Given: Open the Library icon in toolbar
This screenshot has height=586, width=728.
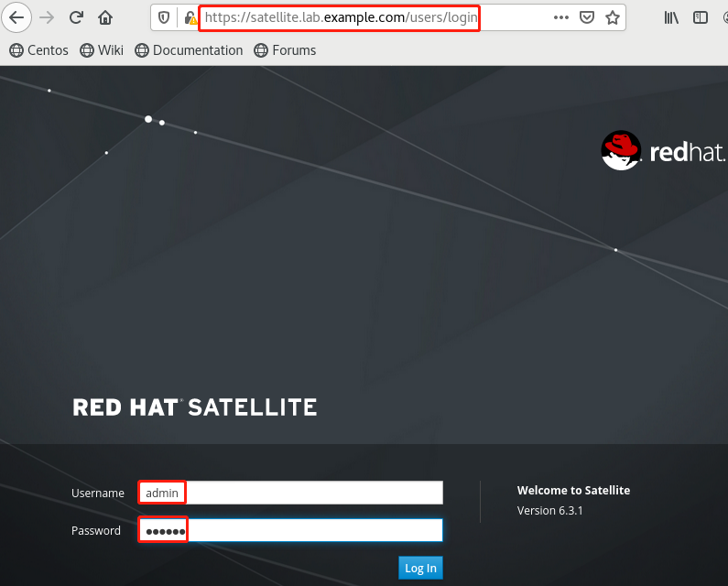Looking at the screenshot, I should pyautogui.click(x=671, y=17).
